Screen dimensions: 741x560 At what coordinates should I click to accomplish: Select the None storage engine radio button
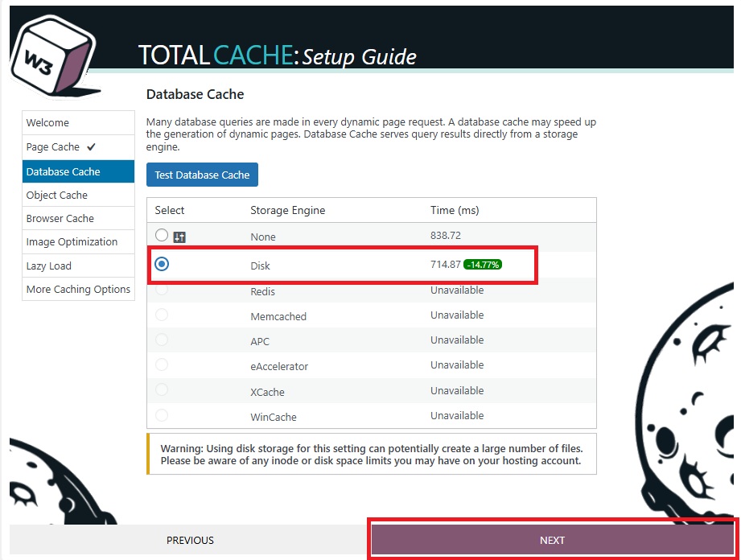(x=162, y=235)
